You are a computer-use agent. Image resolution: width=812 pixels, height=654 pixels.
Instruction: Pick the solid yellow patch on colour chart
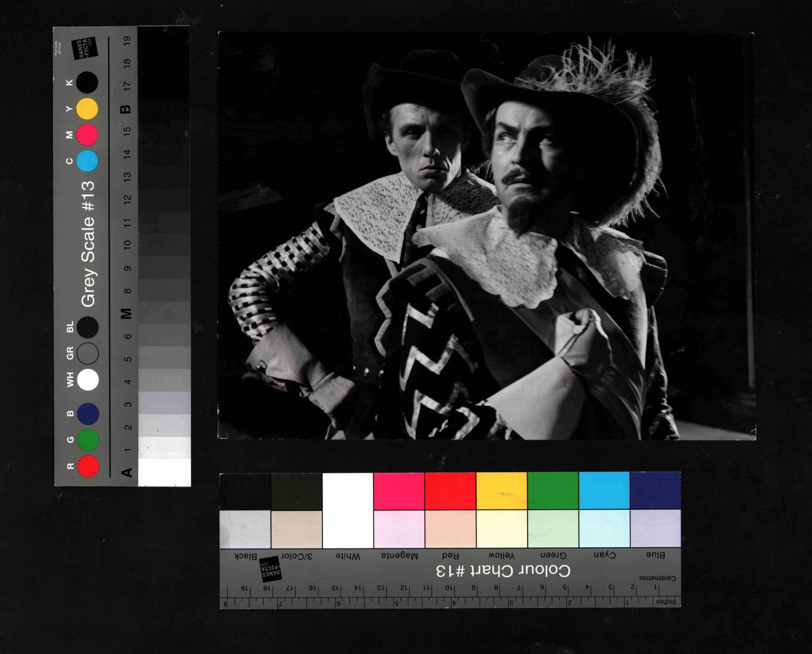[x=501, y=491]
